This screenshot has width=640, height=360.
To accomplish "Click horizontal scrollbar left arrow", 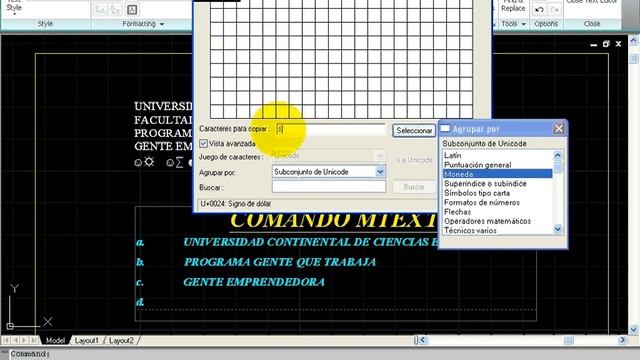I will click(x=423, y=340).
